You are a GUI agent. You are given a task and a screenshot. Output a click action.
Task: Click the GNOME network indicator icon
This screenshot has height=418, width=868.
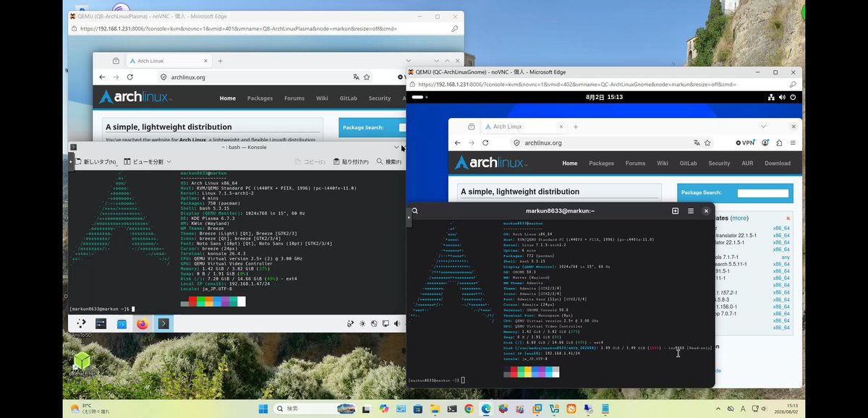[x=771, y=97]
